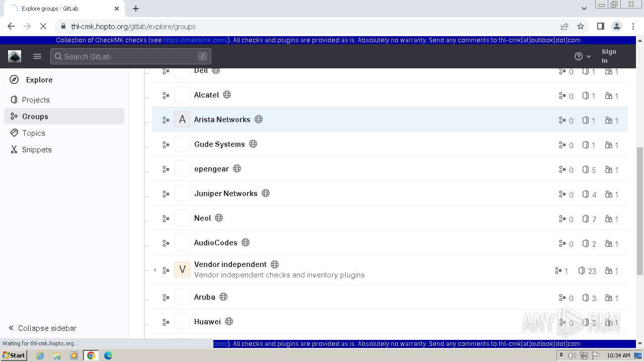Viewport: 644px width, 362px height.
Task: Click the GitLab home logo icon
Action: 15,56
